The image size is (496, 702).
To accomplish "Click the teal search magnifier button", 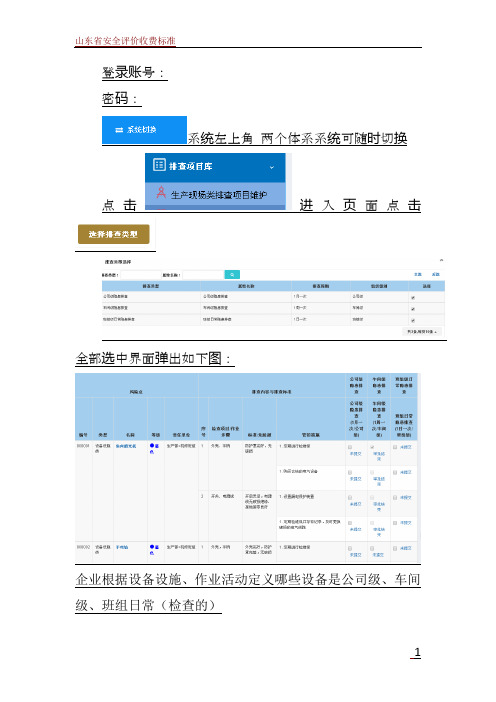I will tap(232, 274).
